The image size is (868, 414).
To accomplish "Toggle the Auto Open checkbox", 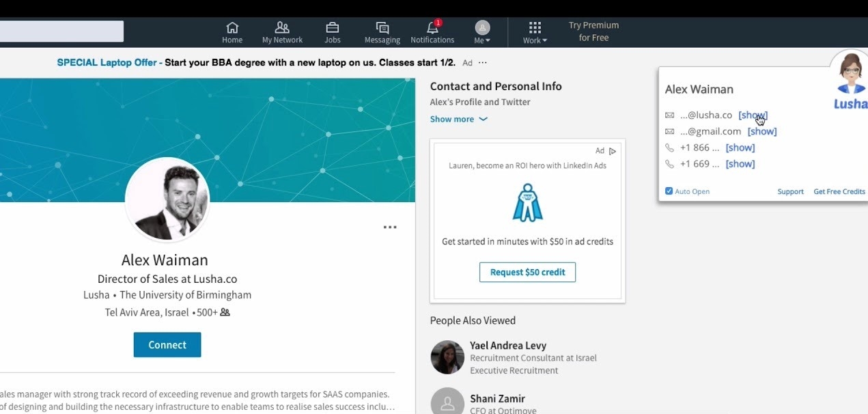I will 669,191.
